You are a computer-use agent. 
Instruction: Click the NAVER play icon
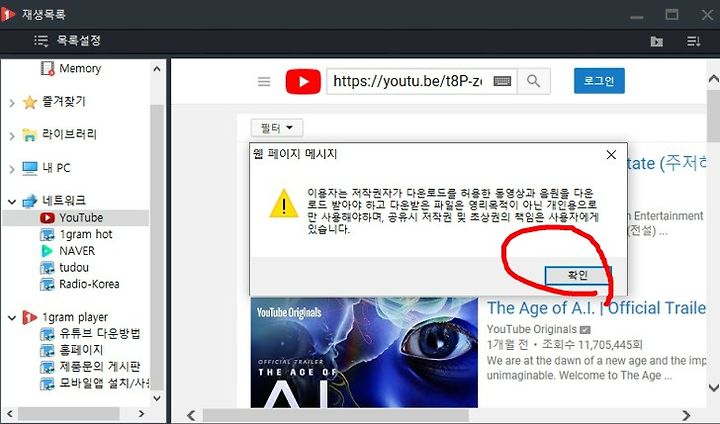coord(47,251)
